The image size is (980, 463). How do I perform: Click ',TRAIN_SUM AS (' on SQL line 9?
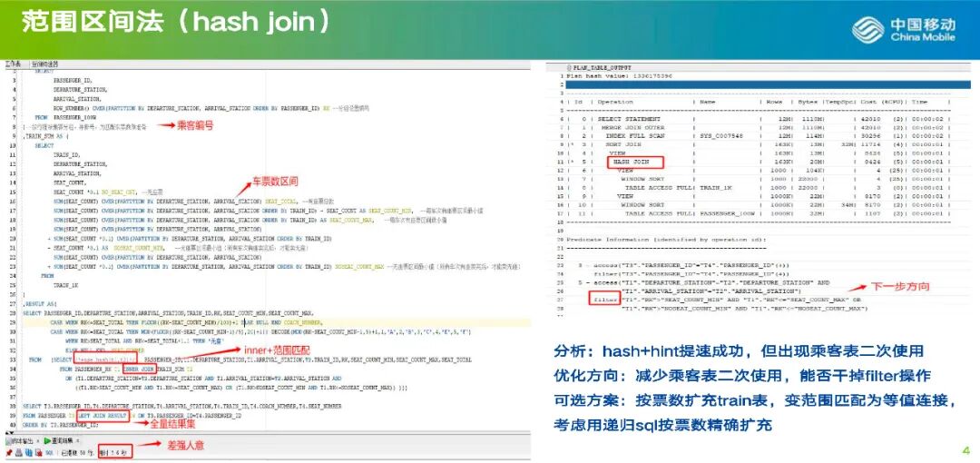[x=44, y=135]
